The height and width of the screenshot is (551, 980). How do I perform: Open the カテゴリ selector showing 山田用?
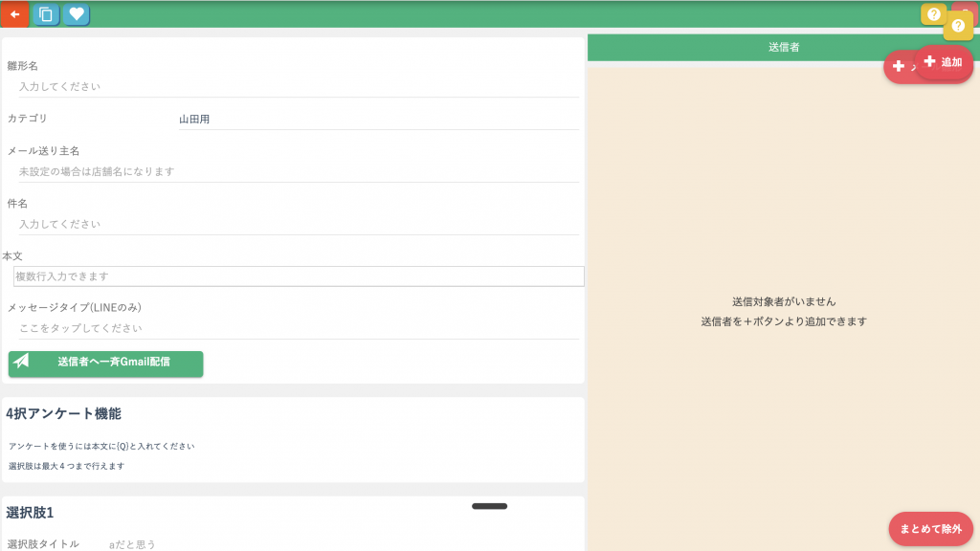tap(379, 119)
